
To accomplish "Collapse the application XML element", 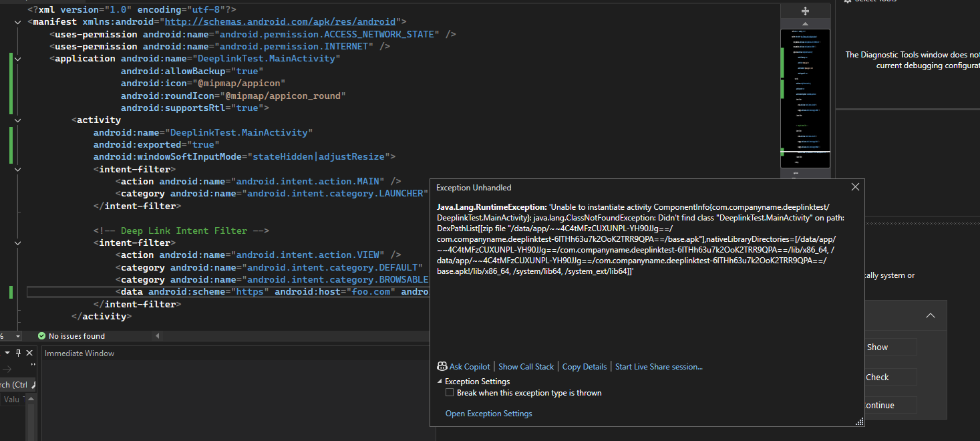I will [18, 59].
